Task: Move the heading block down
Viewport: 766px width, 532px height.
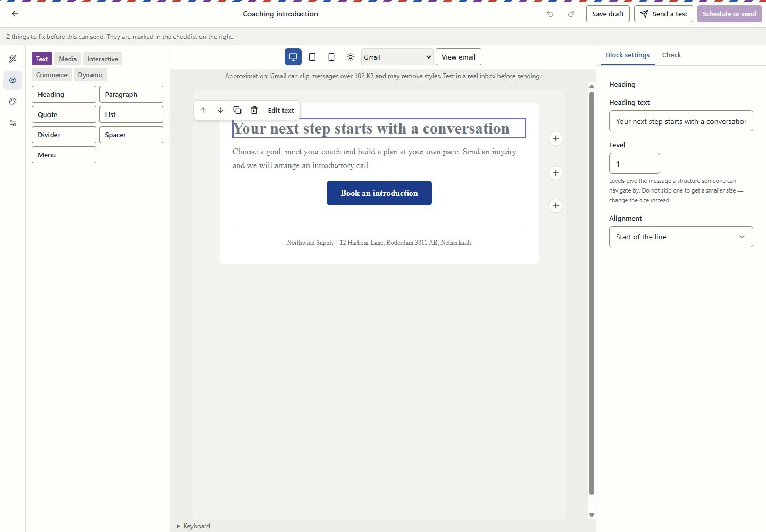Action: click(x=220, y=110)
